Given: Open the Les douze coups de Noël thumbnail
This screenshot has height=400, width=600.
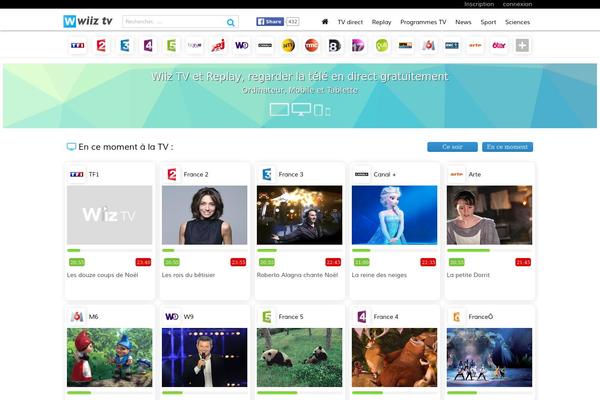Looking at the screenshot, I should (x=109, y=215).
